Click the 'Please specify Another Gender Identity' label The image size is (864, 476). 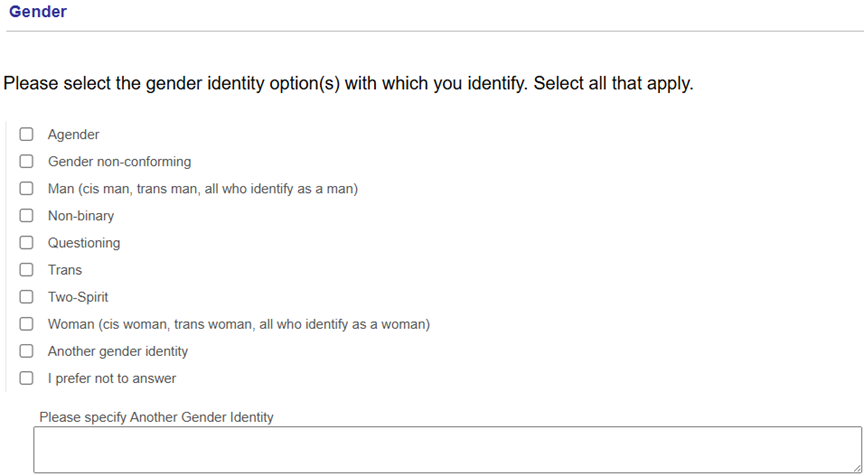(156, 417)
